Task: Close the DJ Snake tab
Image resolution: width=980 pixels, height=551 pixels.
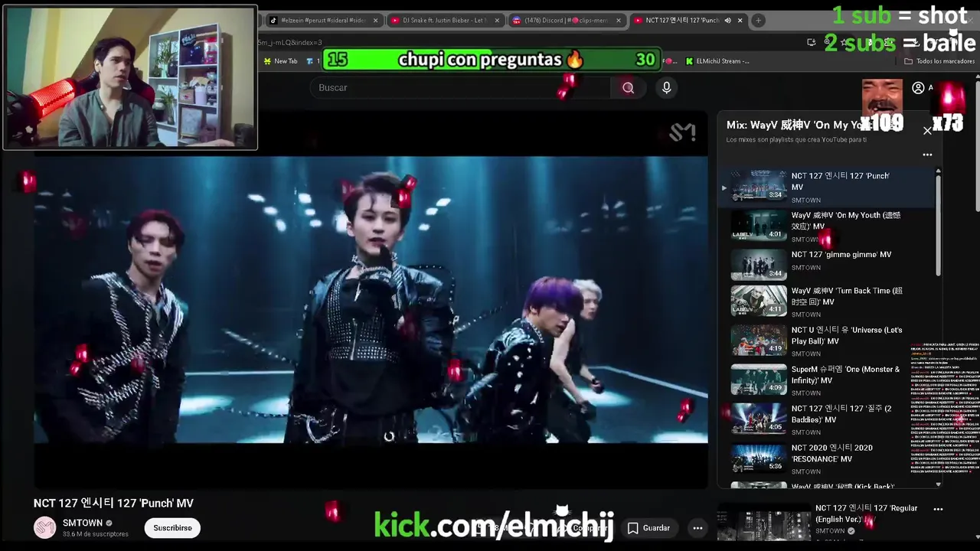Action: (497, 21)
